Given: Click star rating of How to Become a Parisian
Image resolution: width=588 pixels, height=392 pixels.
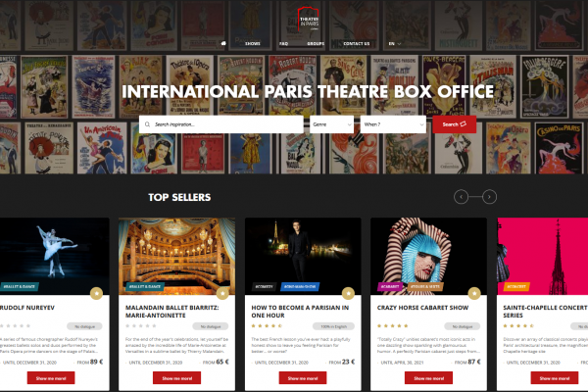Looking at the screenshot, I should click(267, 326).
